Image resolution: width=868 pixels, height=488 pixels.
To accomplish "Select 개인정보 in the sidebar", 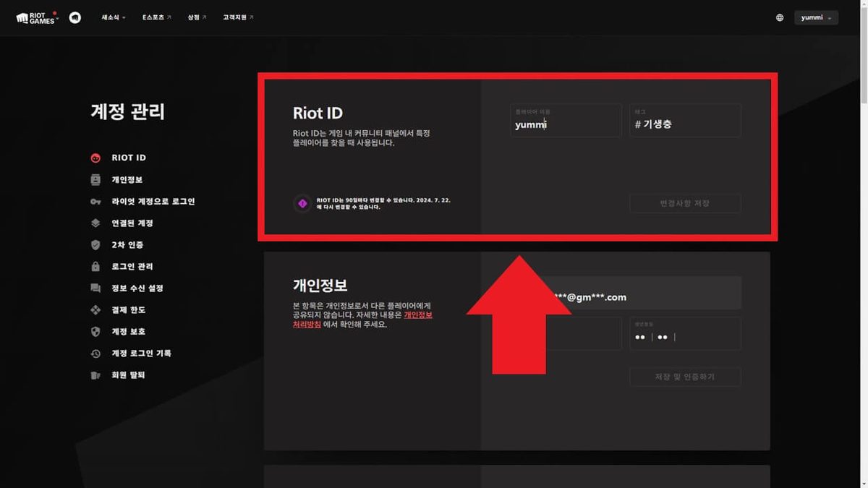I will [x=127, y=179].
